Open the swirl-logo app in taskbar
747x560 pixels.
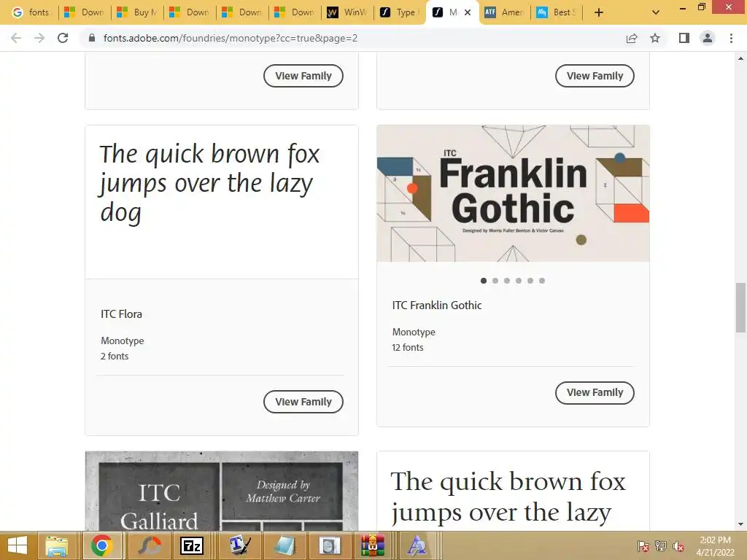149,545
